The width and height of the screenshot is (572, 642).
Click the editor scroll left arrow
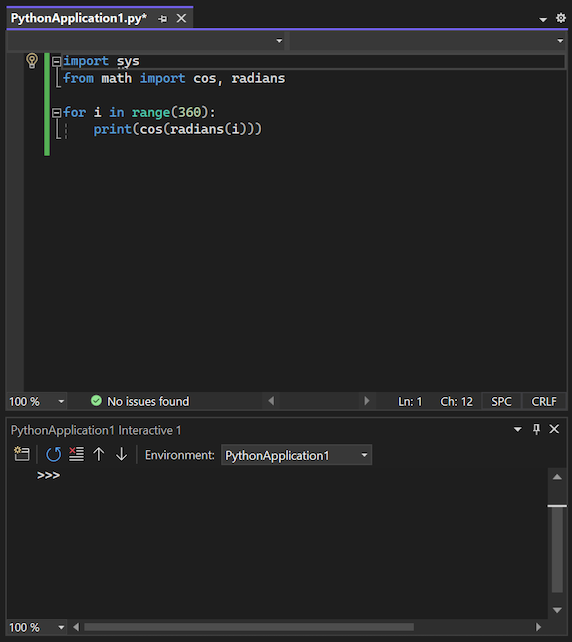click(271, 401)
